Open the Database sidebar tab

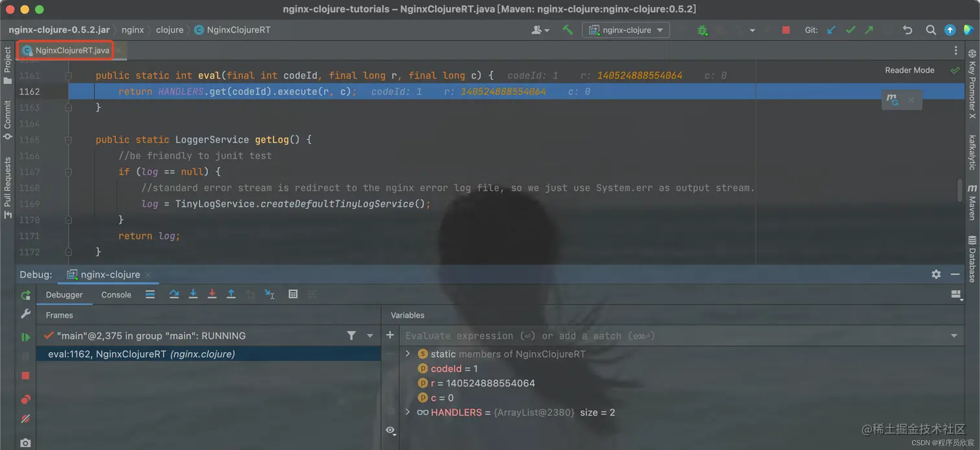click(972, 259)
